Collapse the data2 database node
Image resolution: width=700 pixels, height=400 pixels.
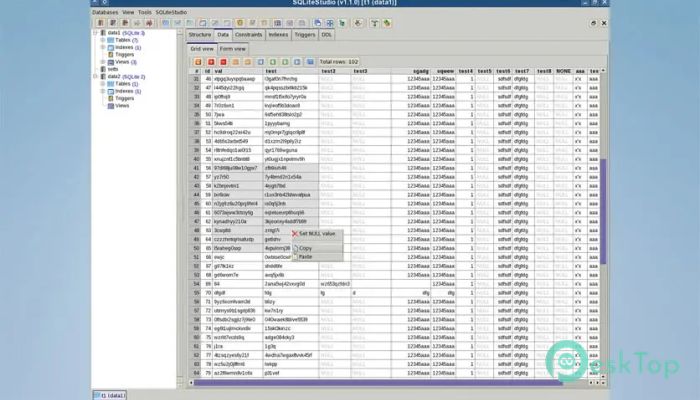click(x=95, y=76)
